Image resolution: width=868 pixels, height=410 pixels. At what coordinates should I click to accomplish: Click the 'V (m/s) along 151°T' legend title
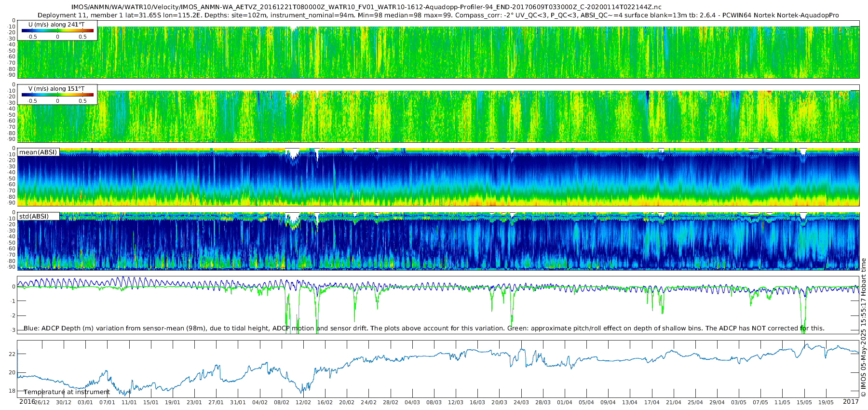[56, 89]
